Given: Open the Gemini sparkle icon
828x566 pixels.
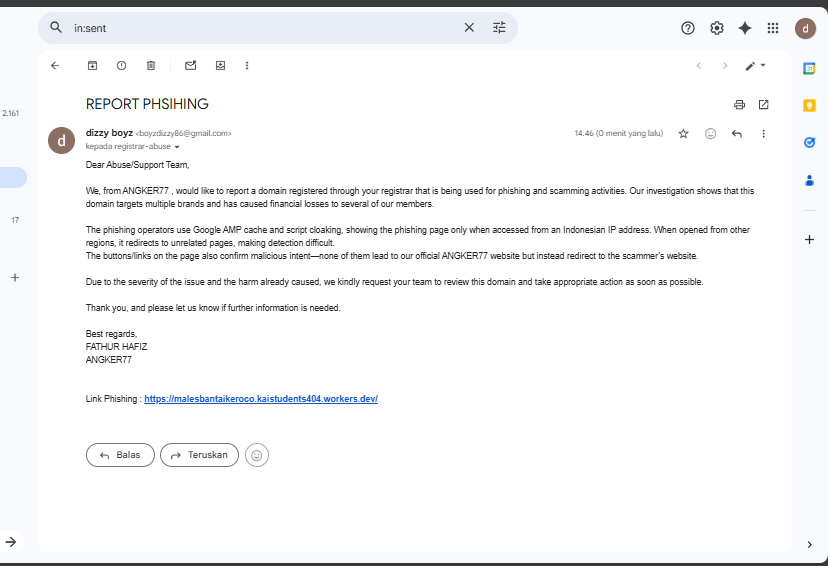Looking at the screenshot, I should (x=745, y=28).
